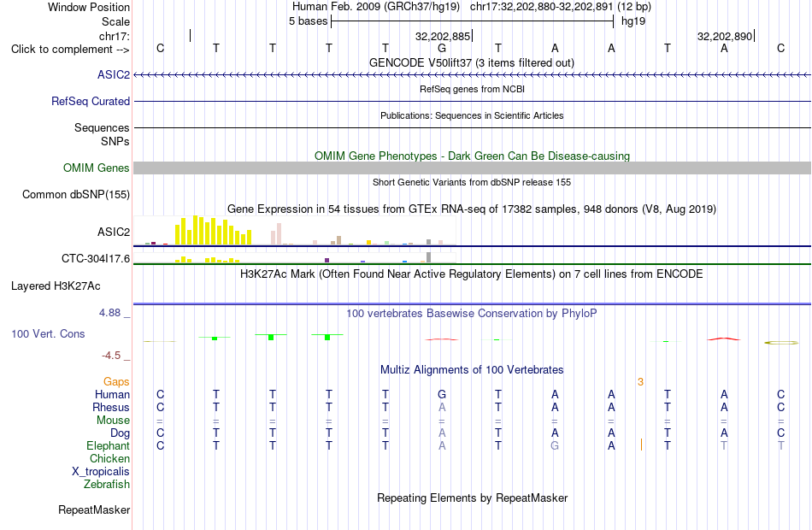This screenshot has width=812, height=530.
Task: Select the Mouse alignment row label
Action: point(113,421)
